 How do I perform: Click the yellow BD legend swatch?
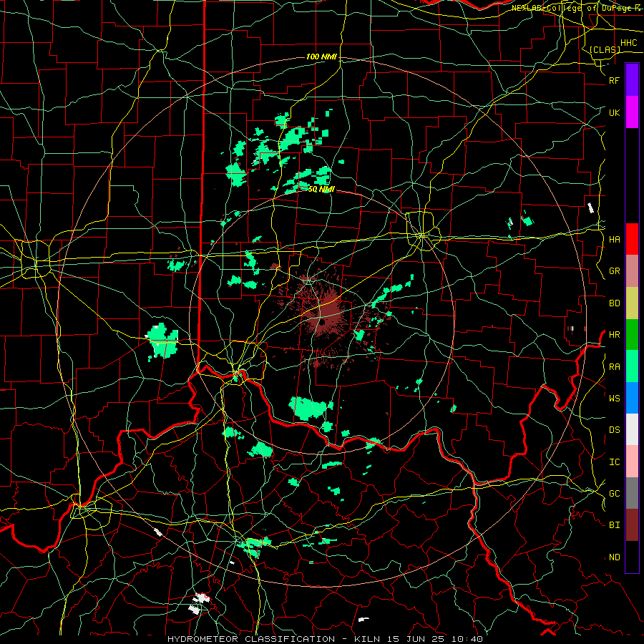point(632,303)
